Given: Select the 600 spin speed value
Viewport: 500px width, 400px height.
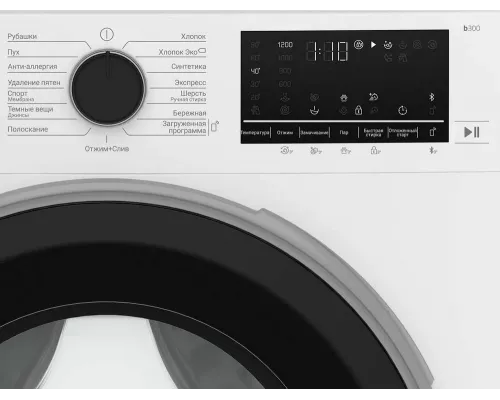Looking at the screenshot, I should click(x=285, y=84).
